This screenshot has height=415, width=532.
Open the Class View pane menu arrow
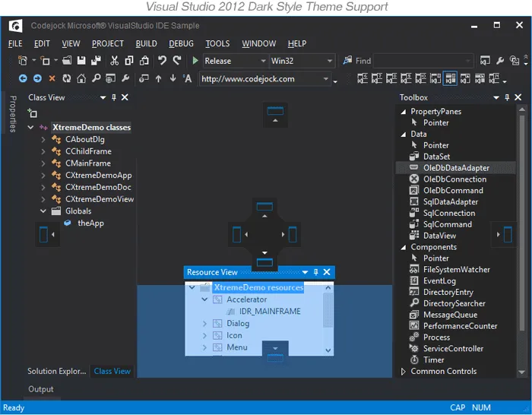tap(103, 98)
